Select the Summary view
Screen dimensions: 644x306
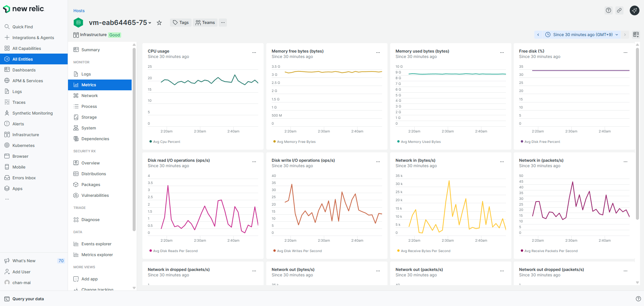[100, 50]
